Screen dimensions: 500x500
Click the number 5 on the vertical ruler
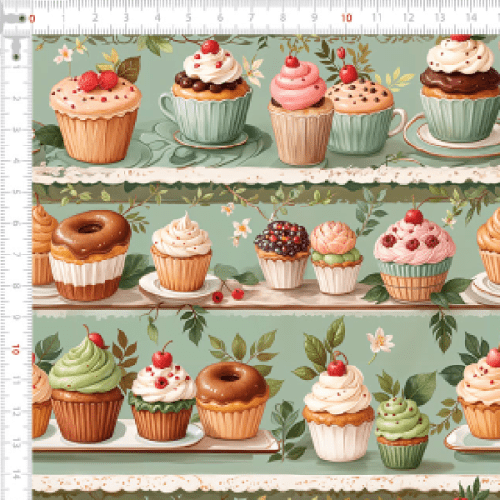point(16,192)
